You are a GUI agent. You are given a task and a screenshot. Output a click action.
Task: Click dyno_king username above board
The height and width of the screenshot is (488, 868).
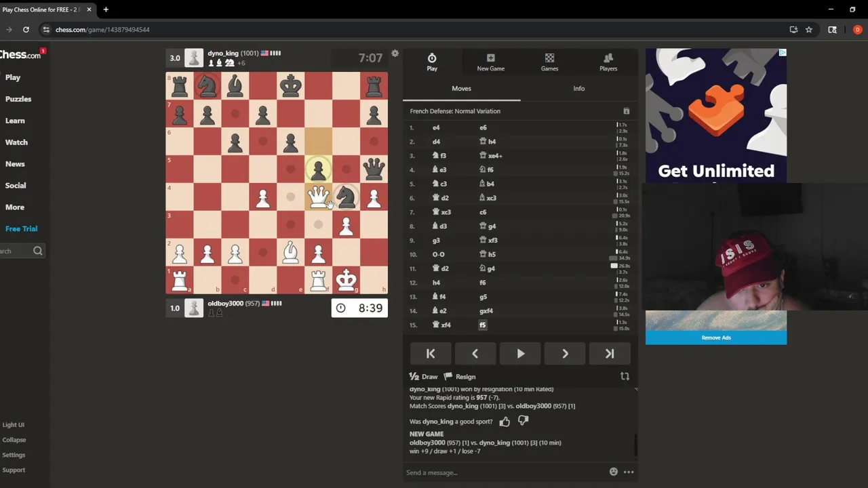223,53
